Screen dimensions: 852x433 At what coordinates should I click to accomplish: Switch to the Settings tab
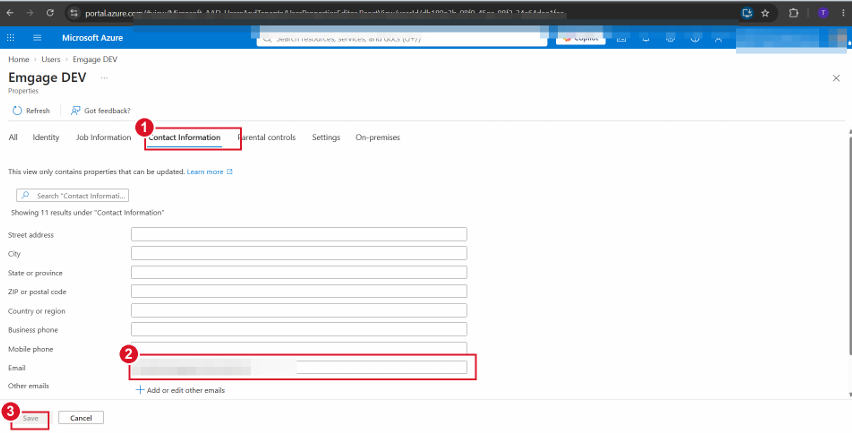[326, 137]
